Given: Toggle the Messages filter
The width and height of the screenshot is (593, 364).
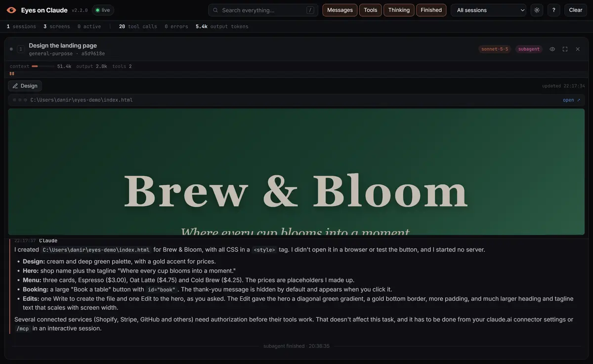Looking at the screenshot, I should pyautogui.click(x=340, y=10).
